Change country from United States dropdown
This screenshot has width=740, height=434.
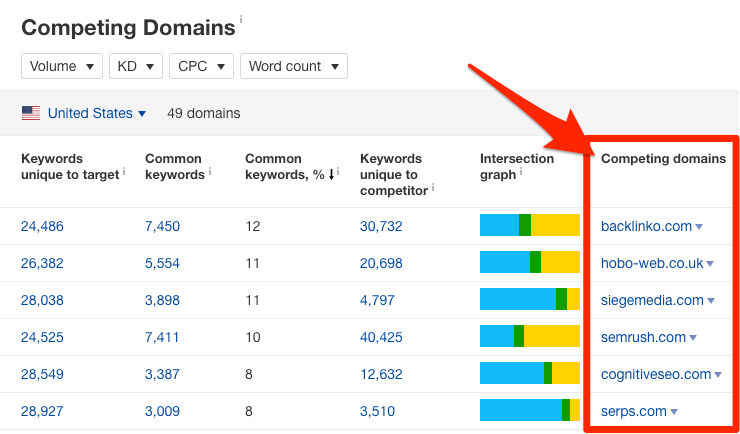pyautogui.click(x=97, y=113)
